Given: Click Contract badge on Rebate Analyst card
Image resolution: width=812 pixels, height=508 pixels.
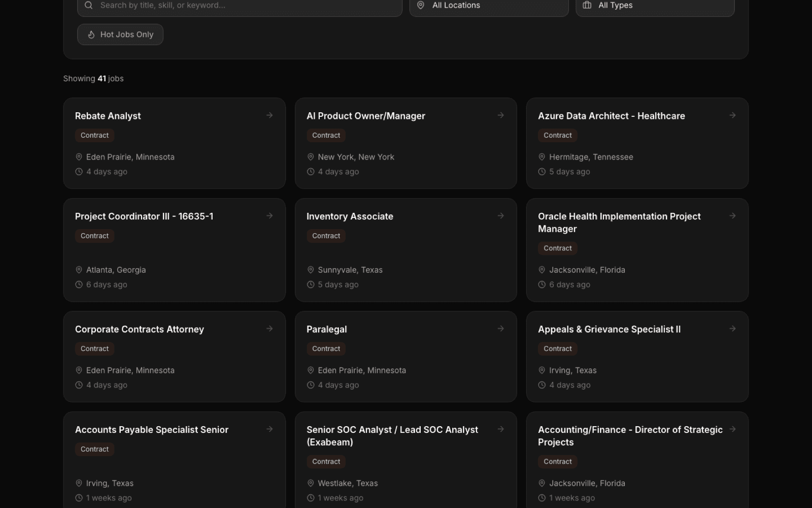Looking at the screenshot, I should 94,135.
